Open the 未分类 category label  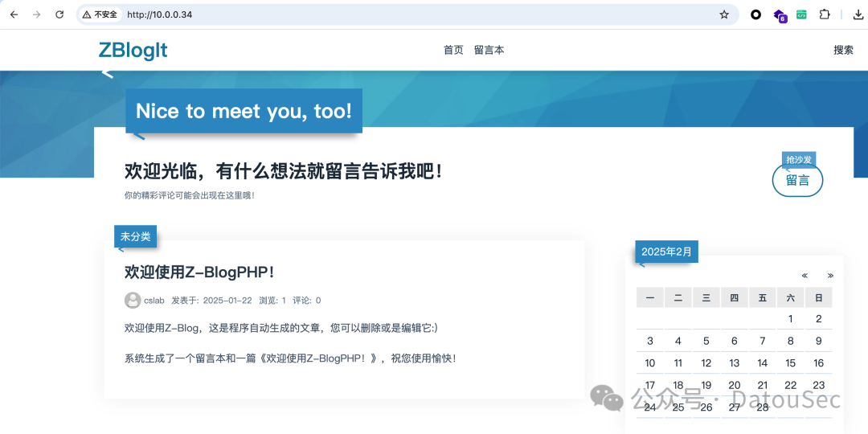point(136,236)
